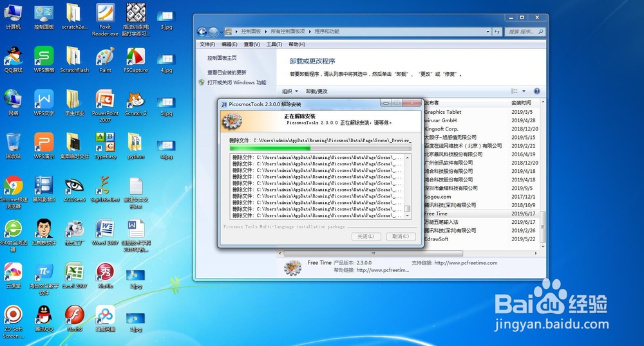Click 关闭(L) in uninstall dialog
Viewport: 644px width, 346px height.
[x=366, y=237]
